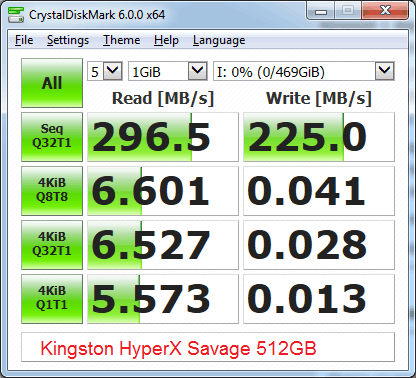Click the 4KiB Q1T1 write result 0.013
The image size is (416, 378).
click(319, 299)
